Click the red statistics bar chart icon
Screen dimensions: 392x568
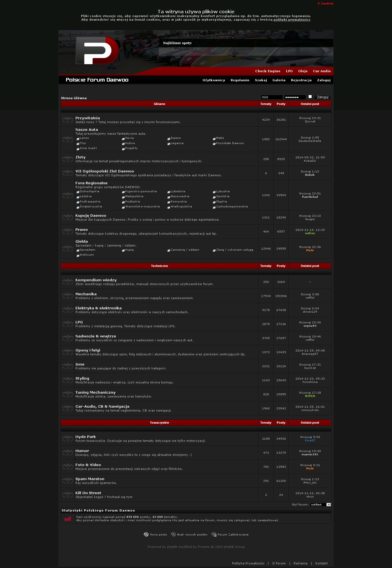click(67, 519)
